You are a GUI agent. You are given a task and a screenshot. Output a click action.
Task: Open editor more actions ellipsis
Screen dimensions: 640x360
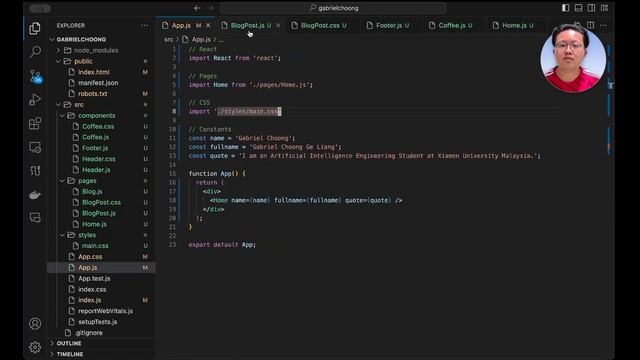[603, 25]
